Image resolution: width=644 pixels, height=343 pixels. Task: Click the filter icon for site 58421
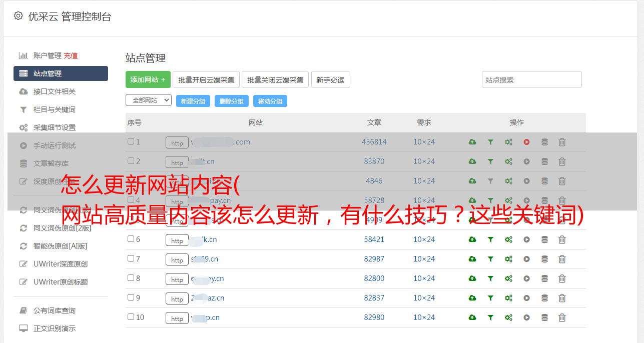[x=490, y=239]
